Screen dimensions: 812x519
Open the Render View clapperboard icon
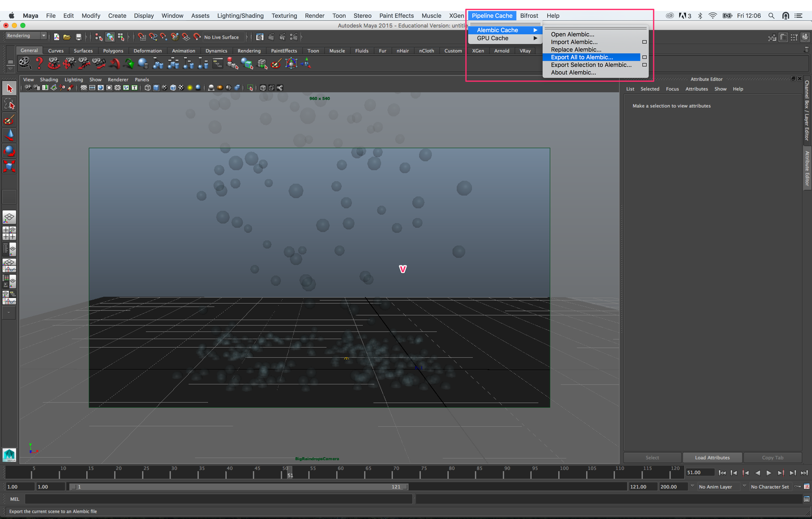pos(260,37)
